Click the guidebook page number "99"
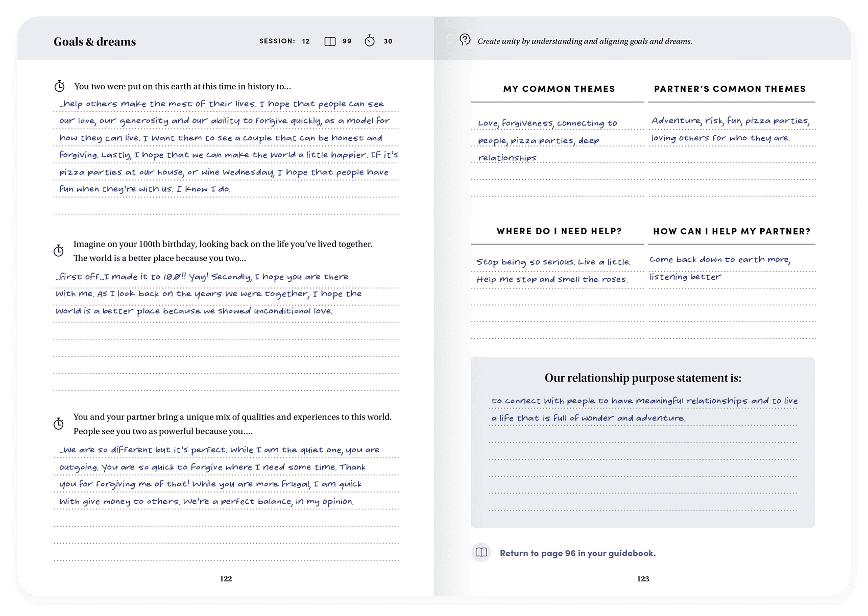 (347, 41)
